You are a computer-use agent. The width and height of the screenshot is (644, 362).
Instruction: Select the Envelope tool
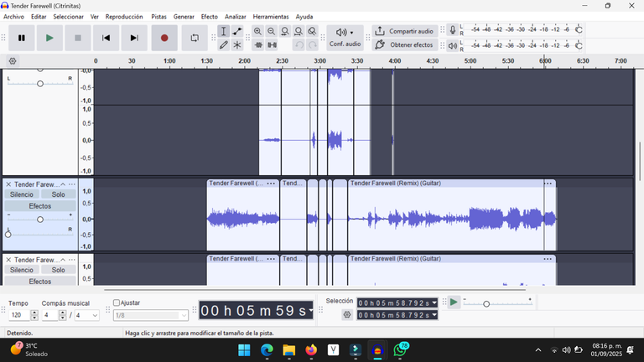[237, 31]
